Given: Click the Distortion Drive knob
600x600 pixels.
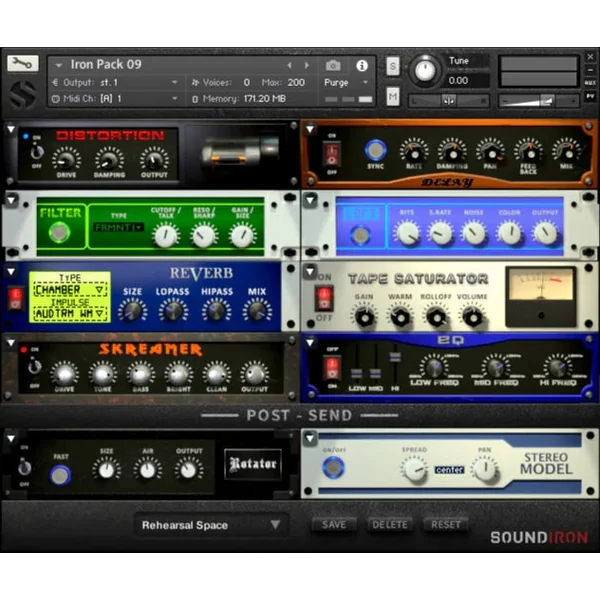Looking at the screenshot, I should 66,160.
